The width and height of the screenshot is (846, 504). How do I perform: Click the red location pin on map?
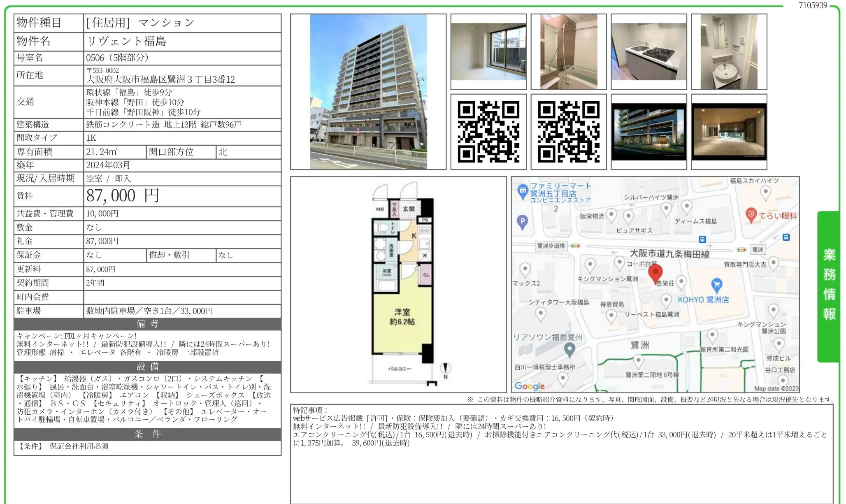[x=655, y=273]
